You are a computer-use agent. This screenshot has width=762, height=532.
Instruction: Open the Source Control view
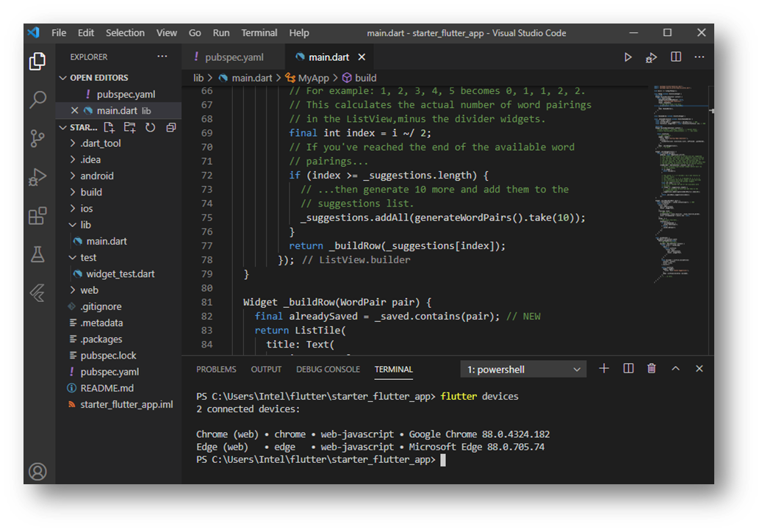pos(37,138)
